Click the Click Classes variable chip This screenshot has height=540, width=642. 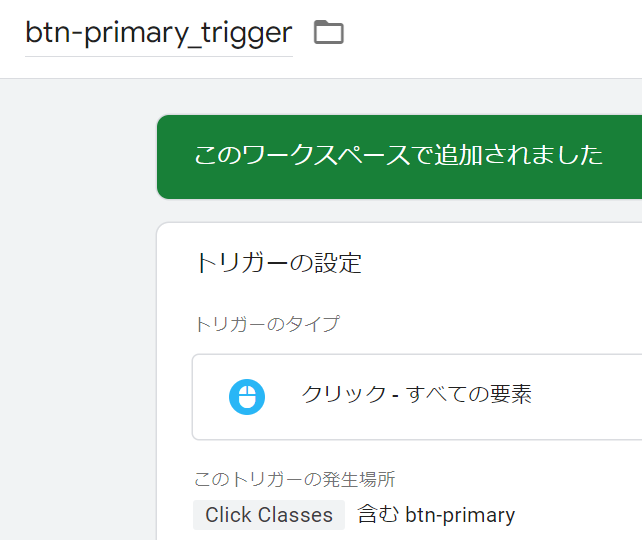click(x=269, y=515)
